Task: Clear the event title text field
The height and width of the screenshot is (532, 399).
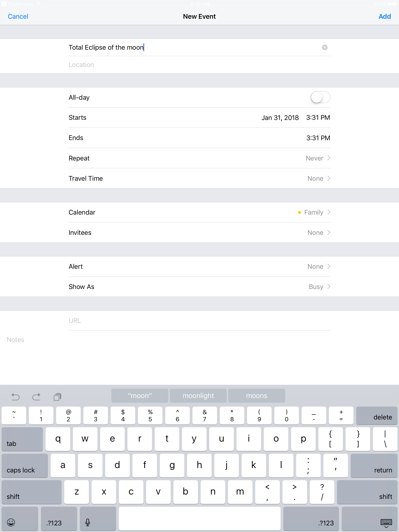Action: click(x=324, y=47)
